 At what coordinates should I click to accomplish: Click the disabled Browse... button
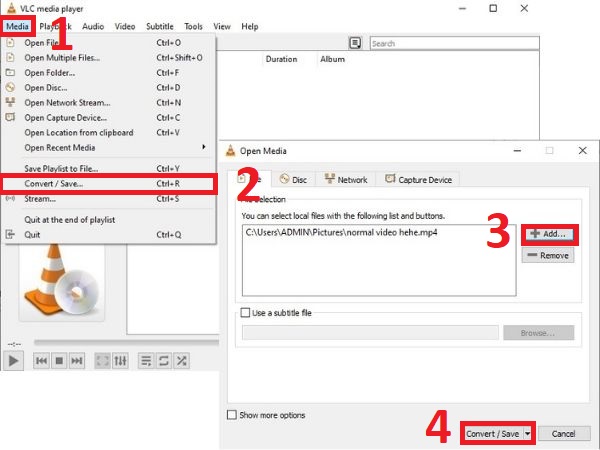[538, 333]
